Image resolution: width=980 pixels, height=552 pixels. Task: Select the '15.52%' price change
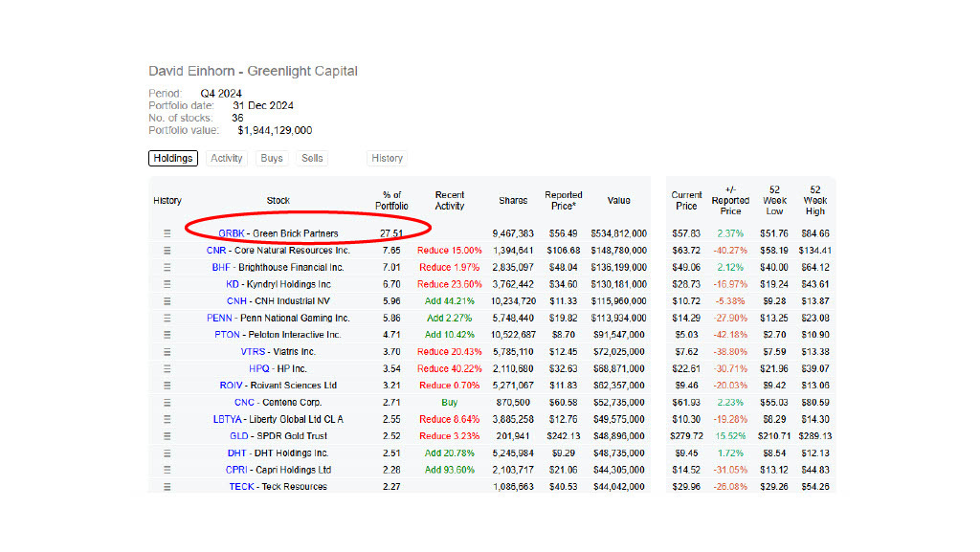tap(730, 436)
